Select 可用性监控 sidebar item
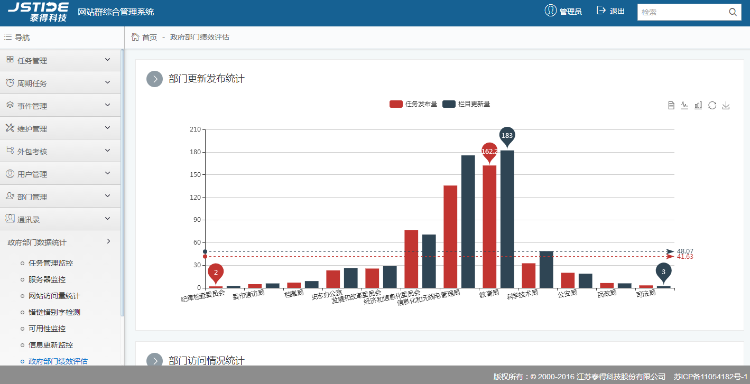The height and width of the screenshot is (384, 750). [47, 329]
